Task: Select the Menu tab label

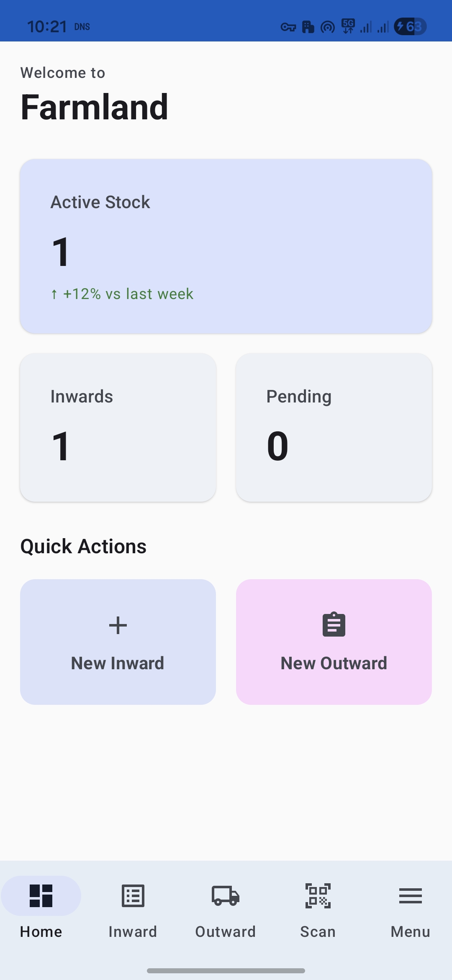Action: tap(410, 932)
